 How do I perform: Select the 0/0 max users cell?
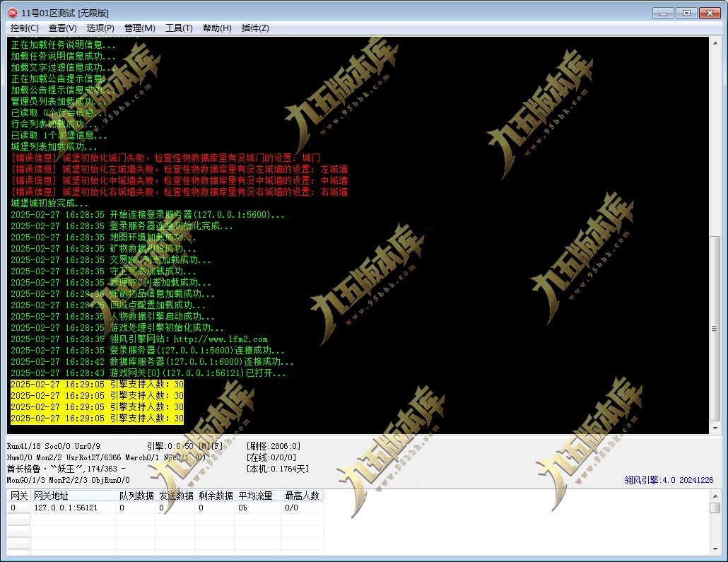tap(303, 508)
